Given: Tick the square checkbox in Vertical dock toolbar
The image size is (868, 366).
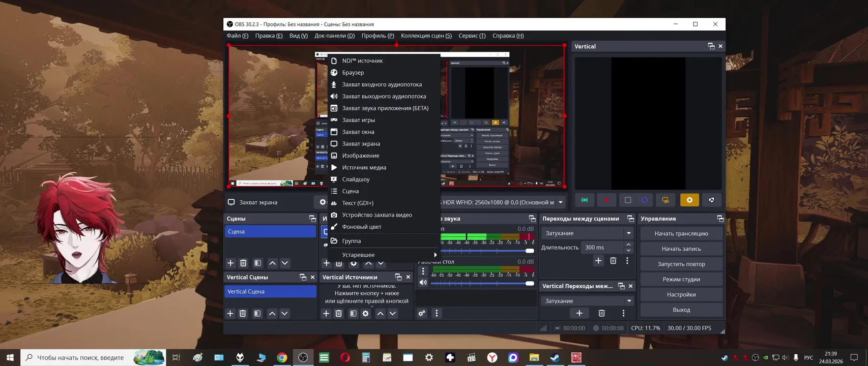Looking at the screenshot, I should pos(628,200).
